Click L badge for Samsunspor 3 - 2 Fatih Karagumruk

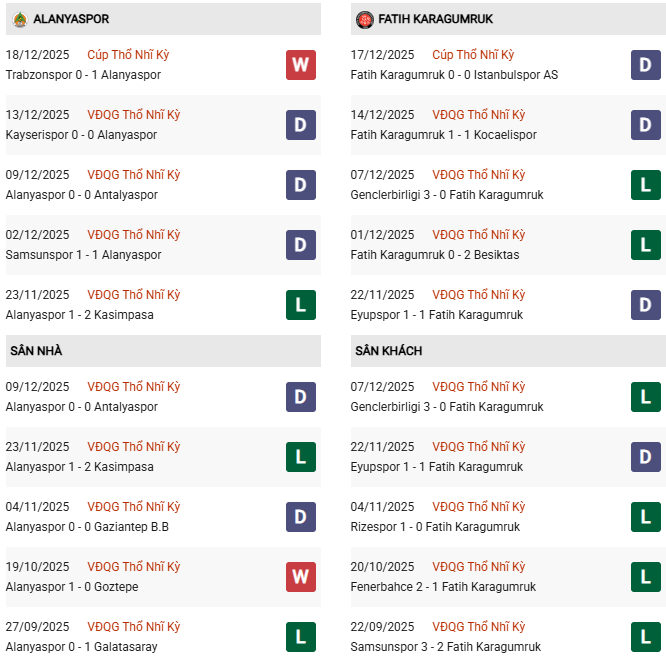tap(646, 637)
